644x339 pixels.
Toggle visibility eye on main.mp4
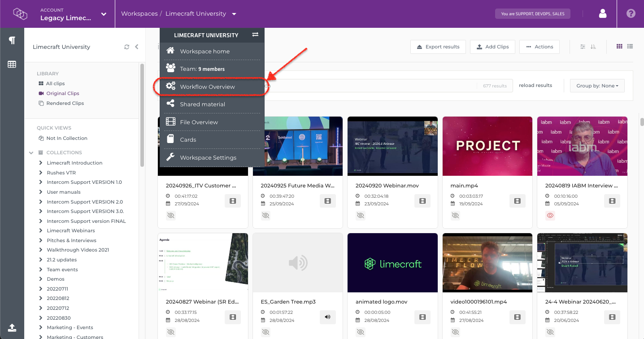click(455, 216)
